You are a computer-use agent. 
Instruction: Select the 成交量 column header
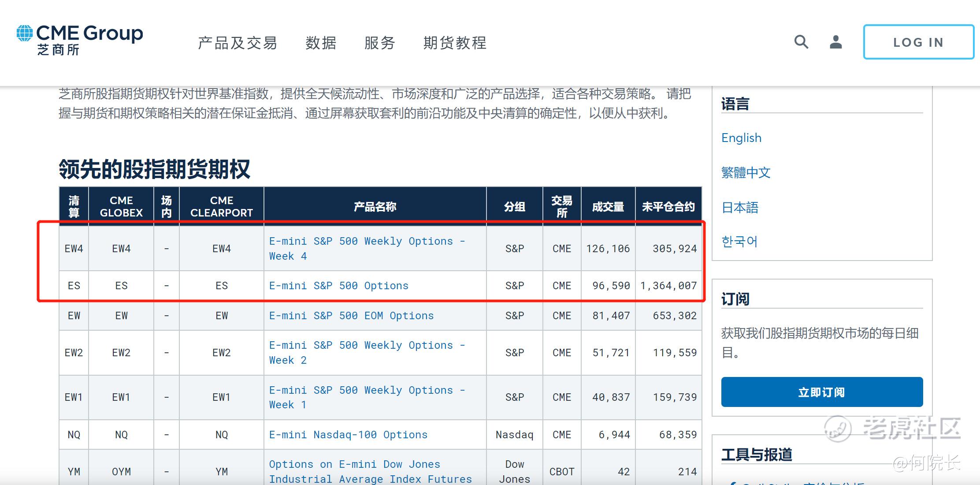(608, 207)
